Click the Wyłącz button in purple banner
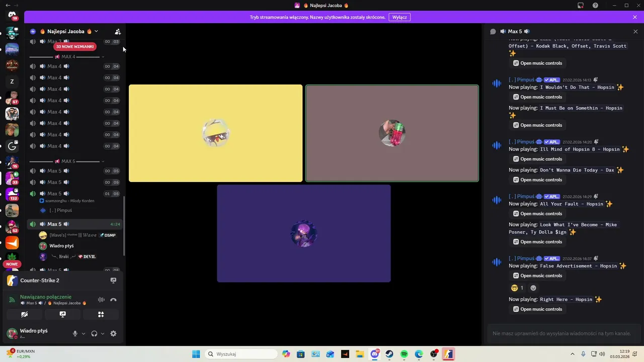This screenshot has height=362, width=644. tap(399, 17)
